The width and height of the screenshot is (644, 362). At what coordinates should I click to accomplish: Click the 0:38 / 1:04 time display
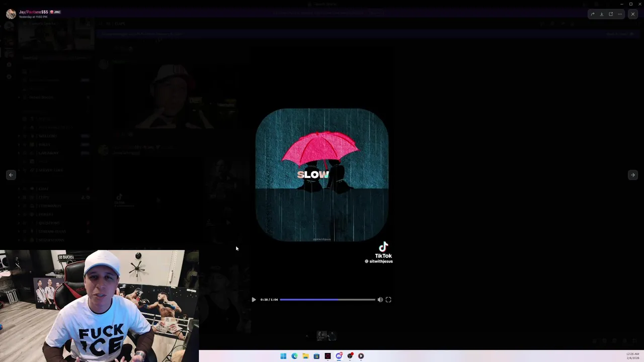tap(269, 300)
